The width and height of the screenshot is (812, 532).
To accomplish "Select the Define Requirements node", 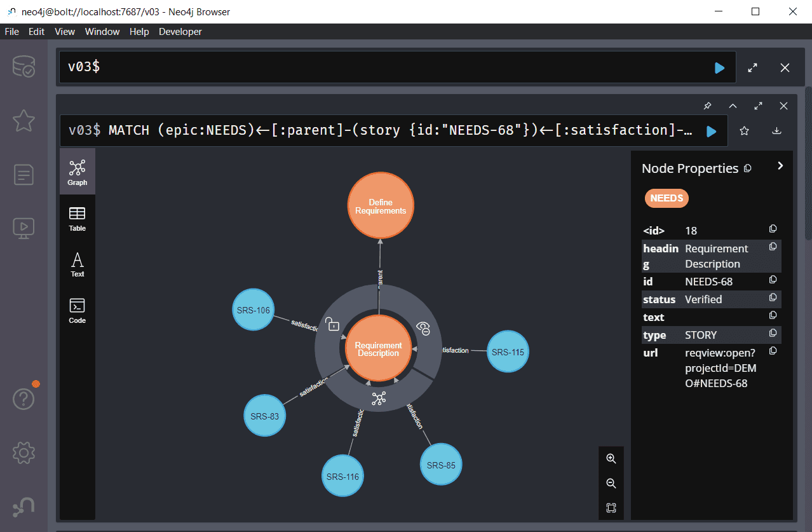I will tap(381, 207).
